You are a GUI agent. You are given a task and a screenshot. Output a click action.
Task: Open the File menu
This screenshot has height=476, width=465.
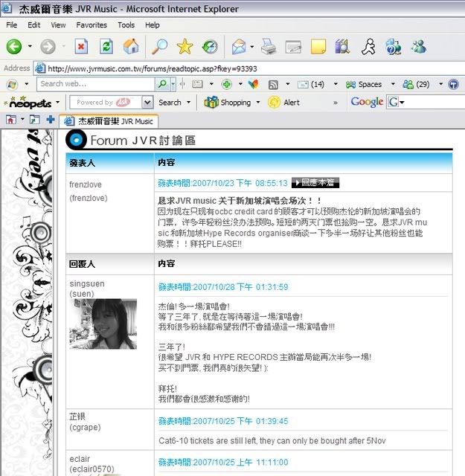pyautogui.click(x=12, y=25)
